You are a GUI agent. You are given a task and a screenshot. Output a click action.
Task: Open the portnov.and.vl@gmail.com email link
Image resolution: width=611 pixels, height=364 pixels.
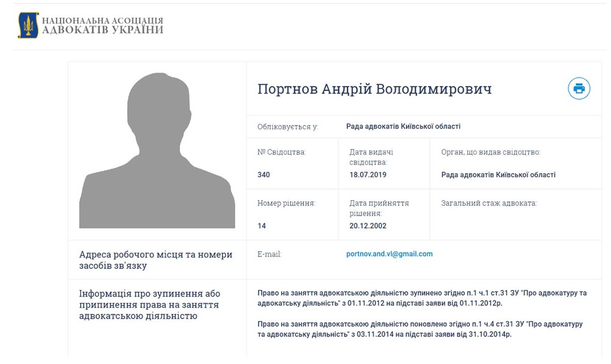(389, 254)
